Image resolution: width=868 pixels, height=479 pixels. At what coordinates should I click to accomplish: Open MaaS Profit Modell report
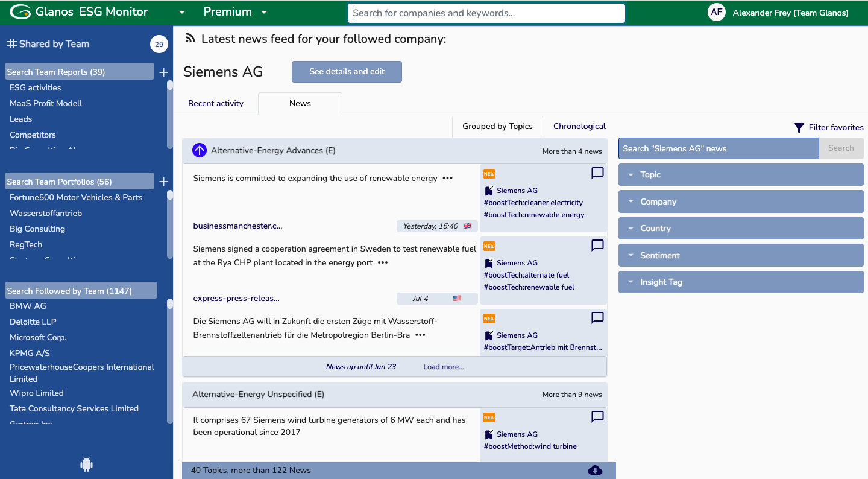46,104
